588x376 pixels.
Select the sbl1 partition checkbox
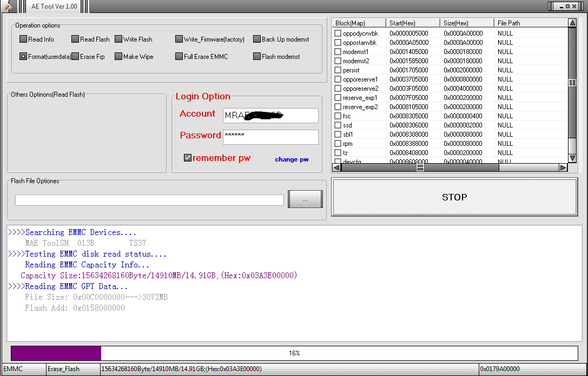[x=338, y=134]
